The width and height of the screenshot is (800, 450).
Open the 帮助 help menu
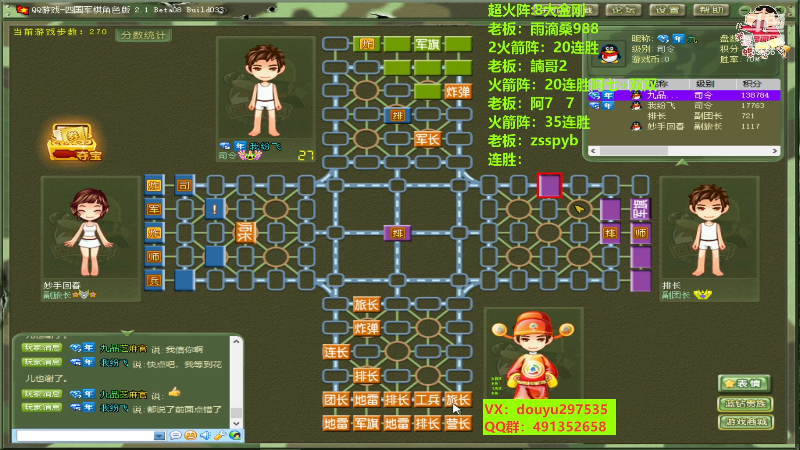click(711, 10)
